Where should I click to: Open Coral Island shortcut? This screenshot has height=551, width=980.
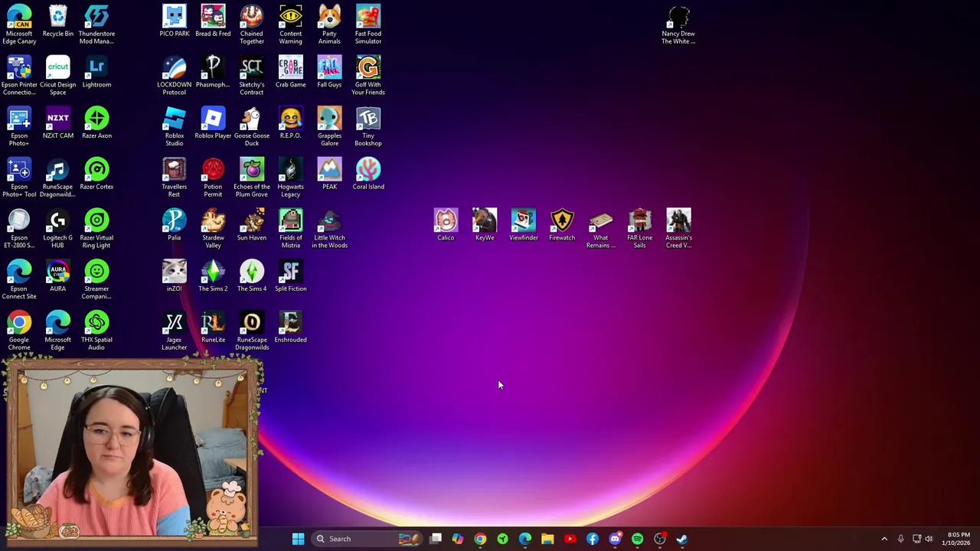click(368, 174)
